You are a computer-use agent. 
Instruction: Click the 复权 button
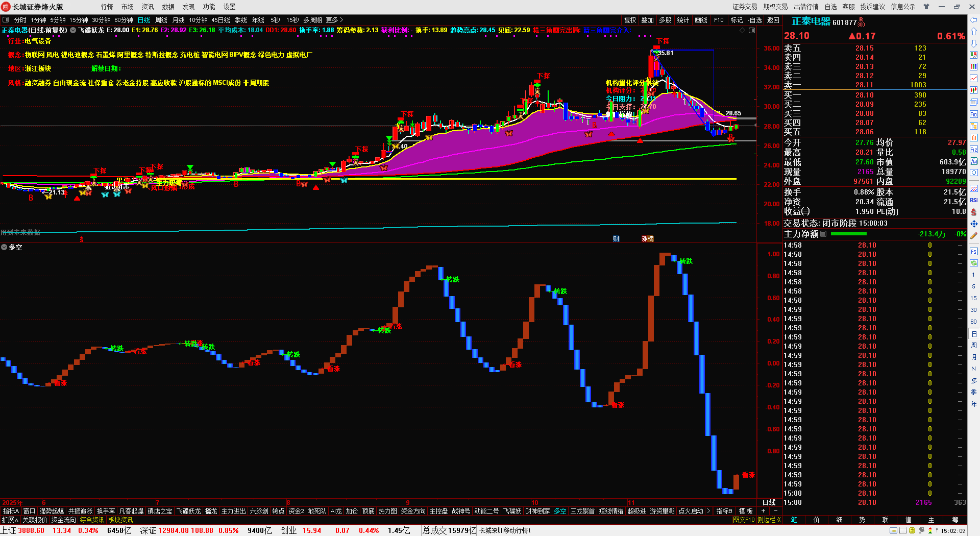630,20
